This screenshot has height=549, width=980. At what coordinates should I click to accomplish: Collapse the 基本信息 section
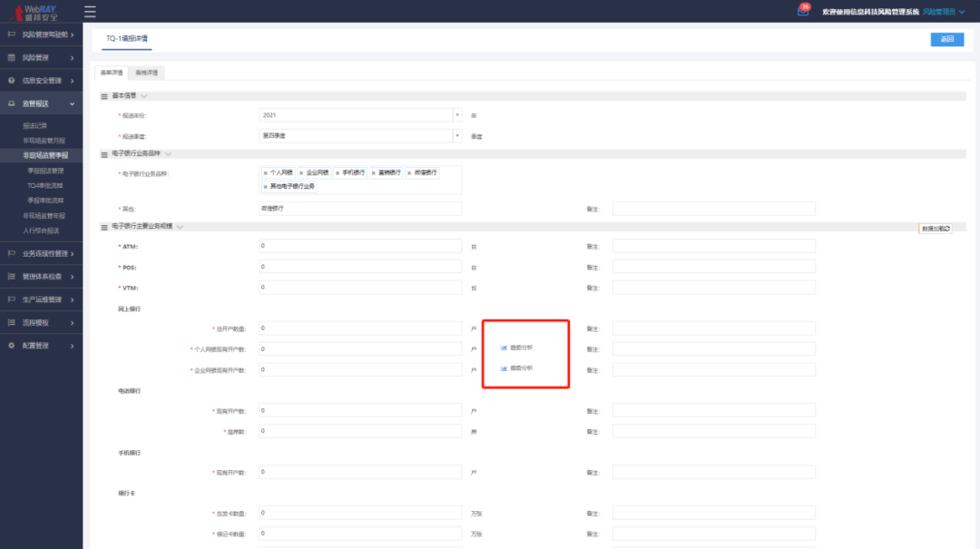click(144, 96)
